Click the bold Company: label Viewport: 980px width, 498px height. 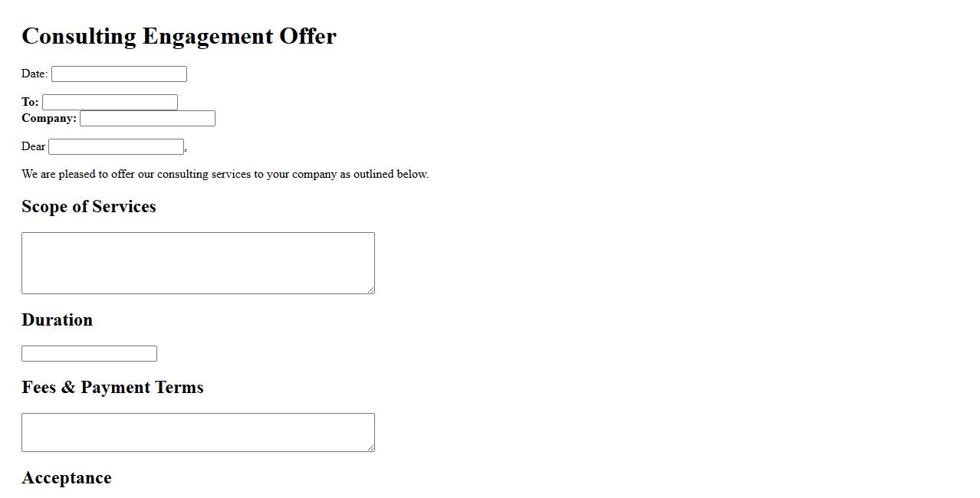49,118
